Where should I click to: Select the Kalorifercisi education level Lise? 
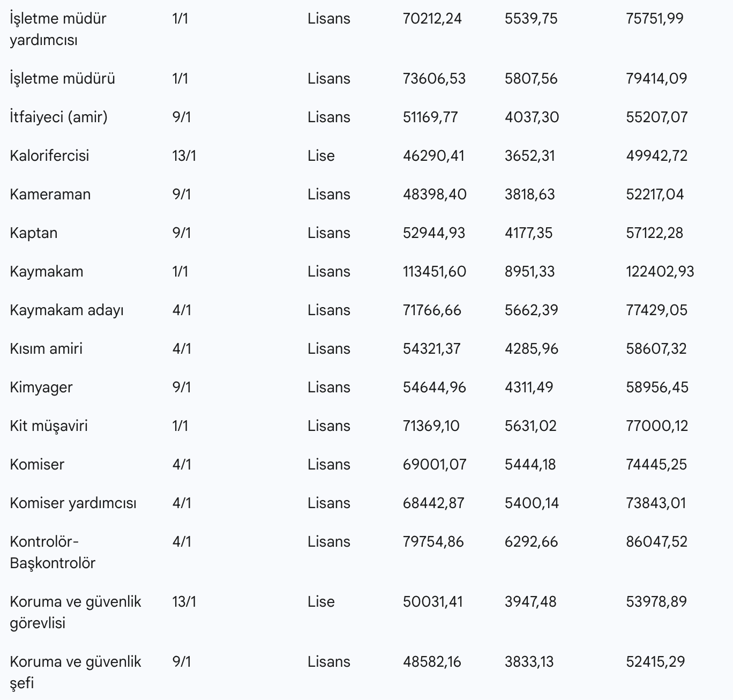pos(321,155)
